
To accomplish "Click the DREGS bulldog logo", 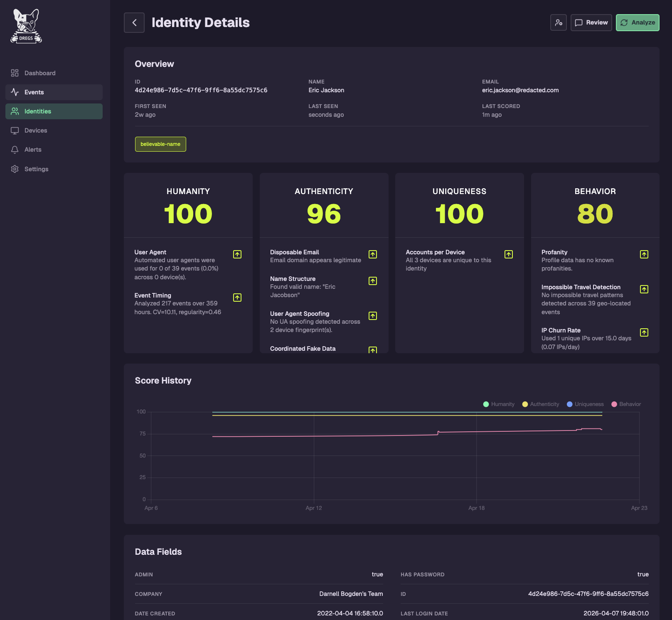I will (x=26, y=26).
